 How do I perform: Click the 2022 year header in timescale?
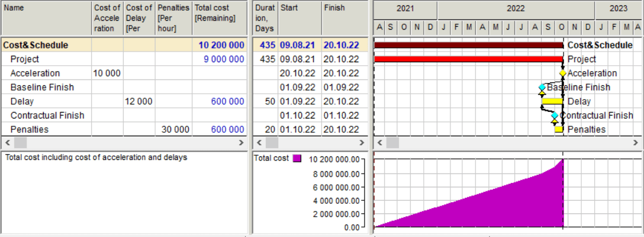(516, 9)
